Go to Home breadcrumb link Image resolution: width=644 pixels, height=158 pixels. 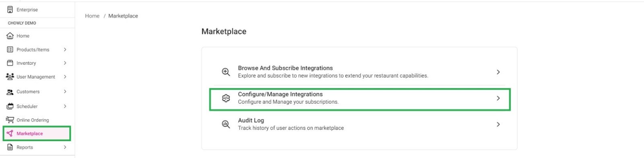point(92,16)
